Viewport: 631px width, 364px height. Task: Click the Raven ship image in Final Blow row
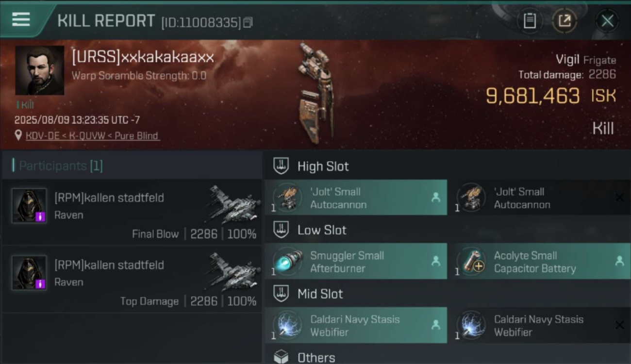(235, 204)
